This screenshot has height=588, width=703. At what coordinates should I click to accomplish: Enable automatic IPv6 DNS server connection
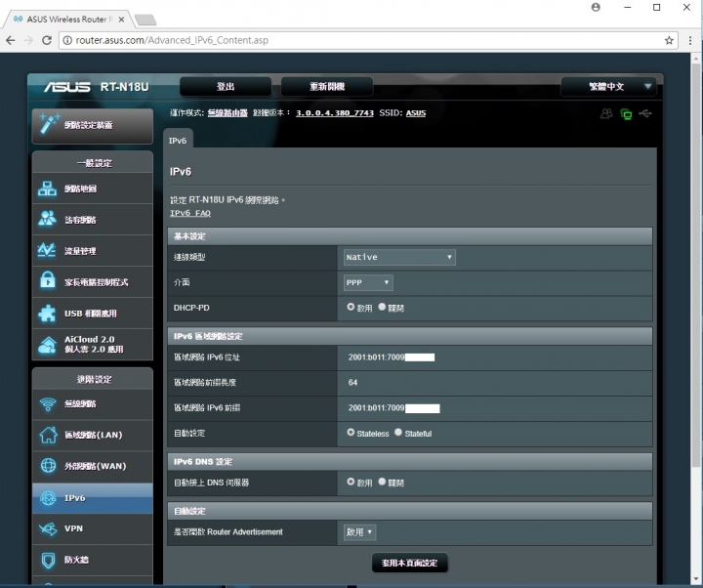(x=351, y=482)
